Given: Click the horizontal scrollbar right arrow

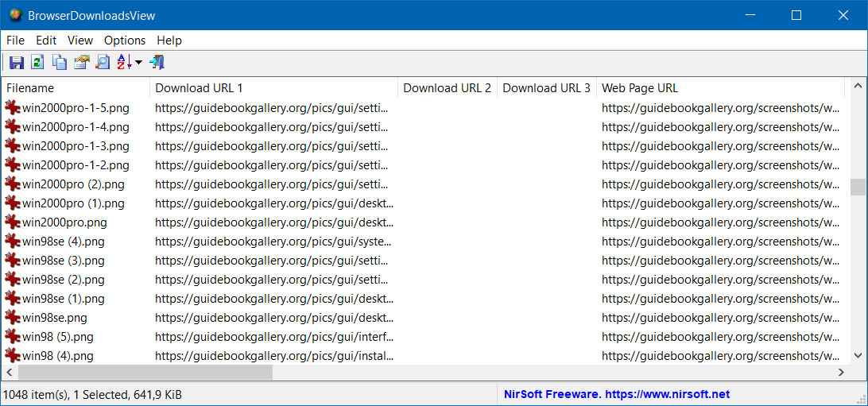Looking at the screenshot, I should pyautogui.click(x=842, y=373).
